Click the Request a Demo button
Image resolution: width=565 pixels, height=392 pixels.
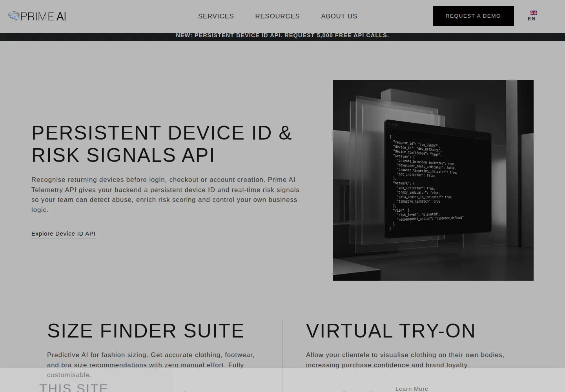(x=473, y=16)
